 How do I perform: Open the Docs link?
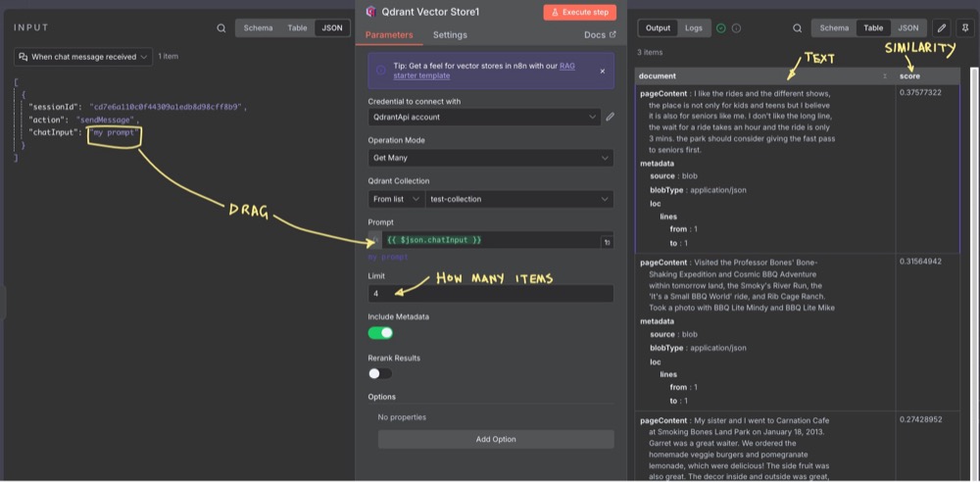(x=600, y=35)
